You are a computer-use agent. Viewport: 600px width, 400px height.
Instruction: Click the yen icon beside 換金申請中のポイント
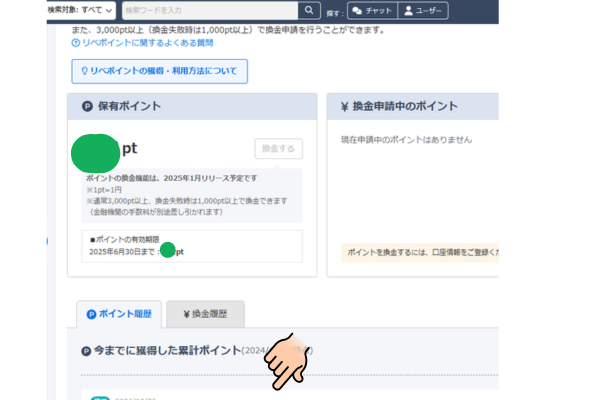(x=344, y=107)
